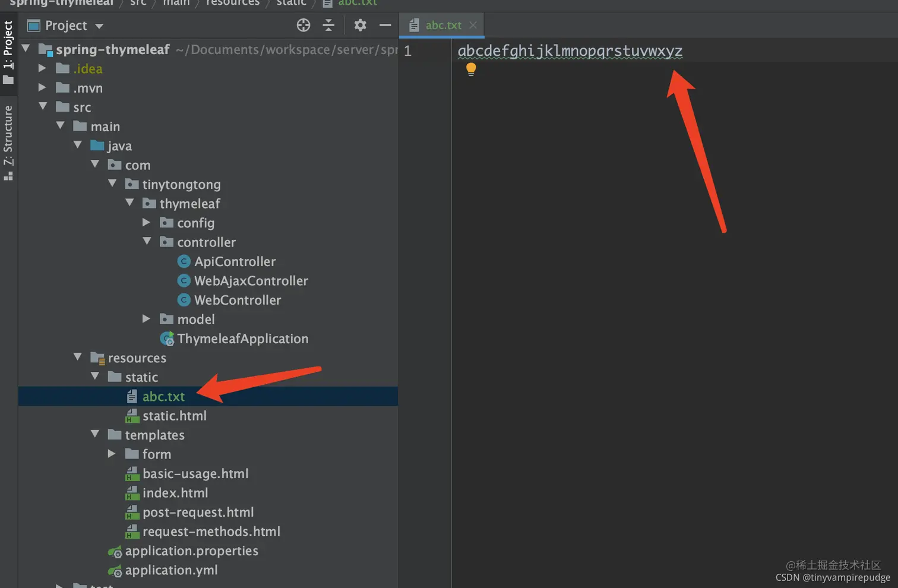Click the 'resources' breadcrumb in navigation bar
This screenshot has width=898, height=588.
233,3
